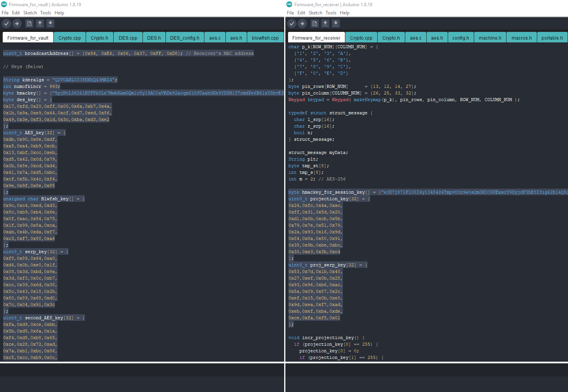Viewport: 568px width, 392px height.
Task: Click the broadcastAddress declaration line
Action: 128,53
